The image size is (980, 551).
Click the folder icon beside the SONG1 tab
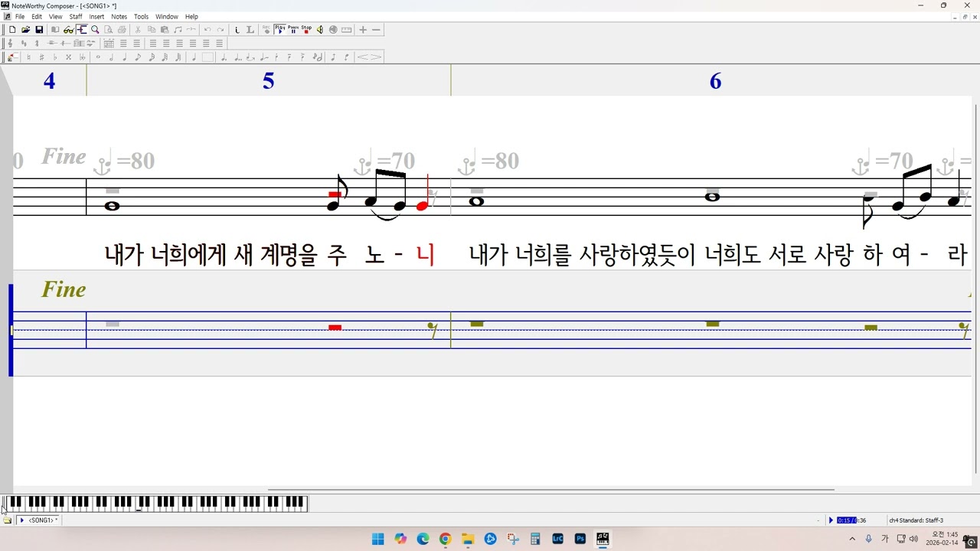pos(7,520)
